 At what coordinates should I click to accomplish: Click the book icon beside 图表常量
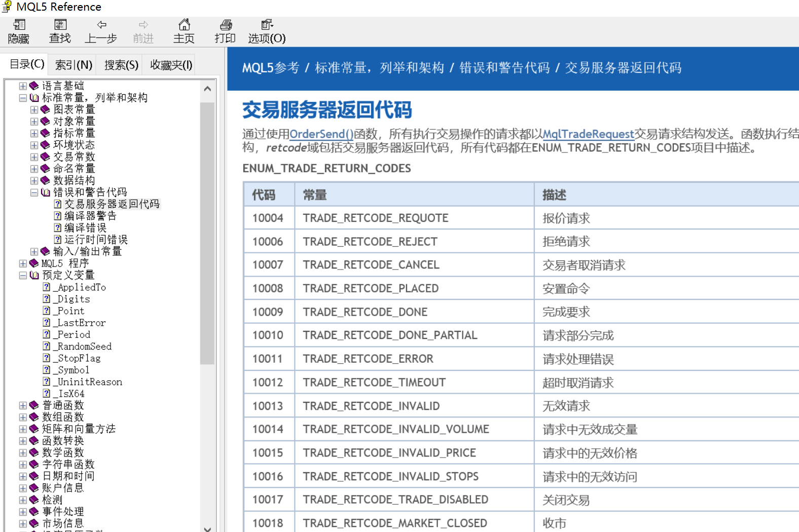45,109
